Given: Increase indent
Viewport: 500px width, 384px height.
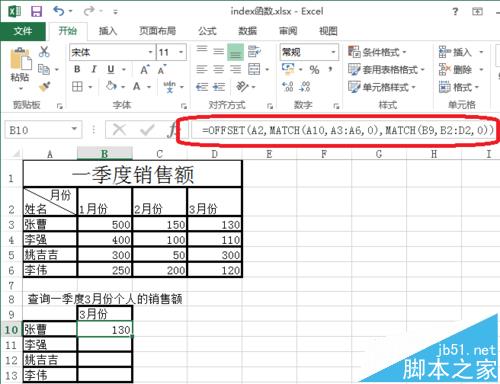Looking at the screenshot, I should (219, 87).
